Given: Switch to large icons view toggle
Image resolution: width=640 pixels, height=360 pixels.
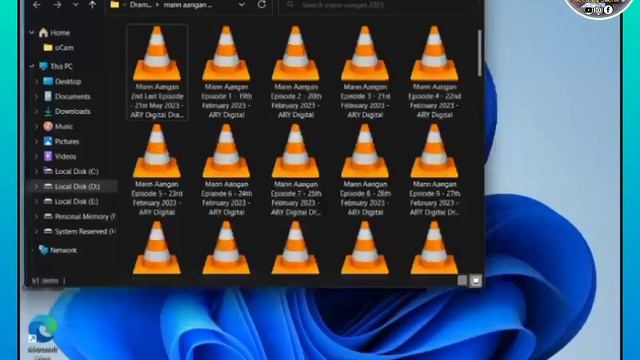Looking at the screenshot, I should tap(476, 280).
